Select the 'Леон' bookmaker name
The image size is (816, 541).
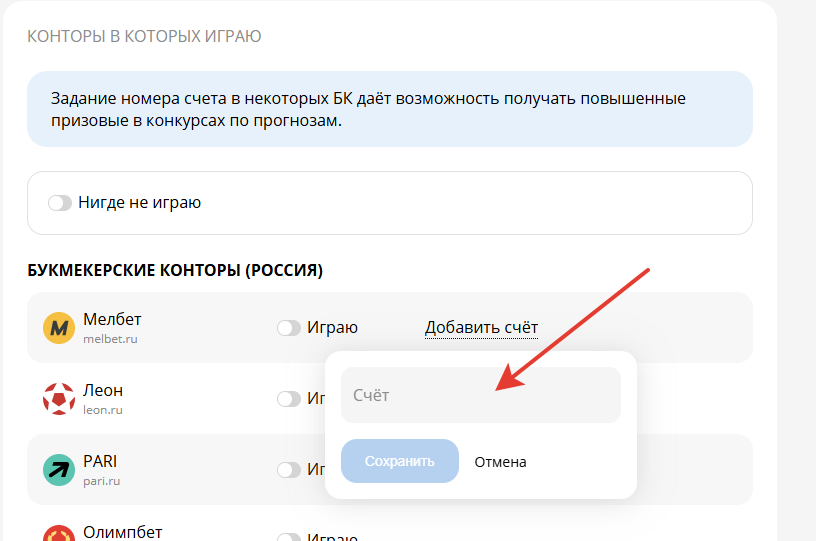click(103, 390)
